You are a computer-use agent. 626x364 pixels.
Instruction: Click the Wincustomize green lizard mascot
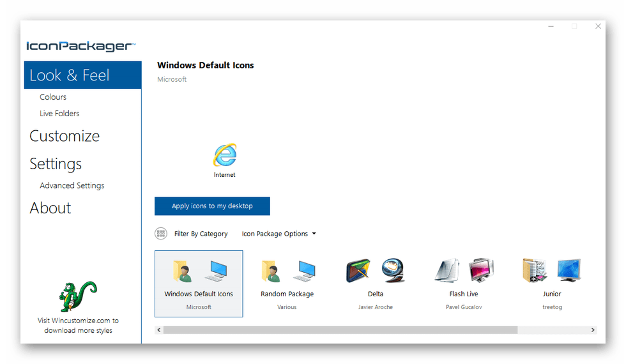coord(78,296)
